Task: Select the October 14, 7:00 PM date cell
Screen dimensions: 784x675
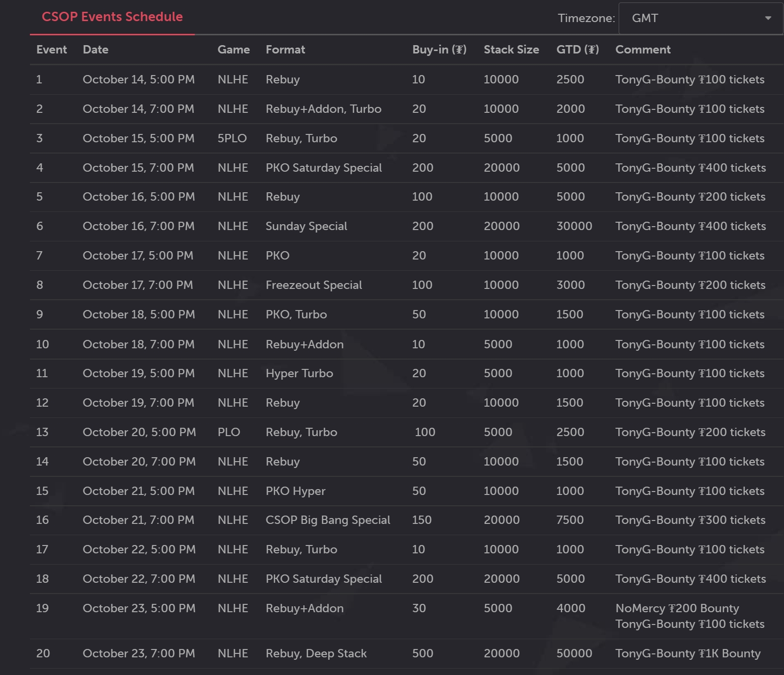Action: 138,109
